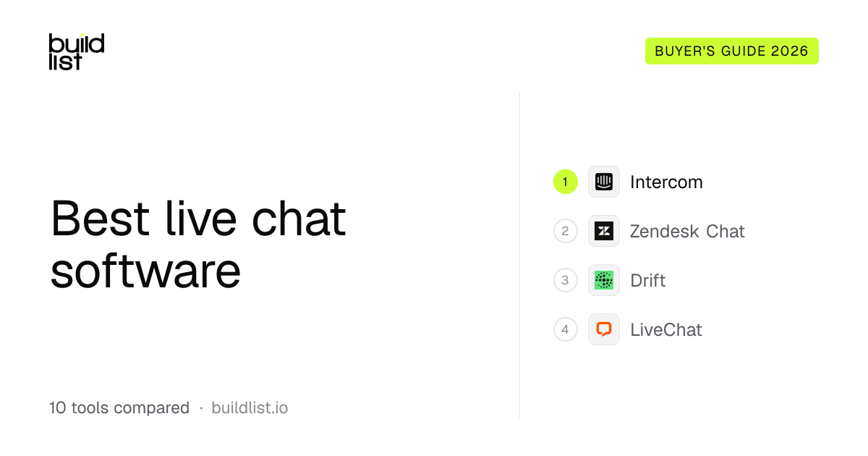Open the build list logo
The image size is (868, 456).
point(77,51)
